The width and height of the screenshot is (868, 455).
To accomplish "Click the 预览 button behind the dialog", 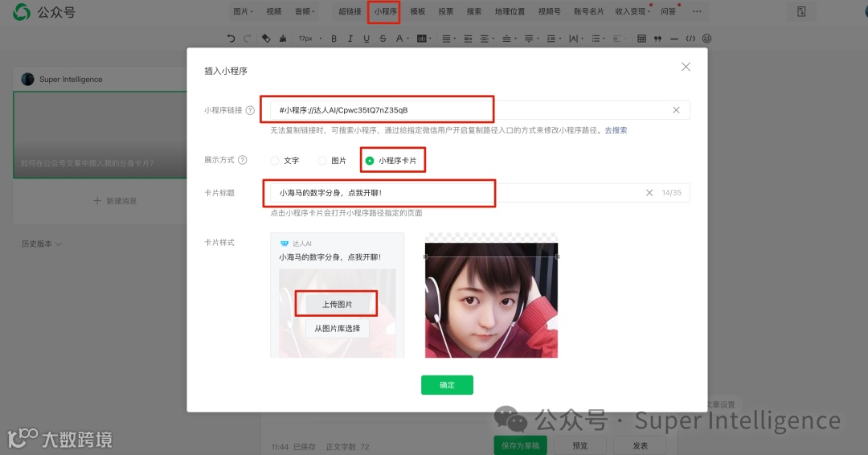I will tap(580, 445).
